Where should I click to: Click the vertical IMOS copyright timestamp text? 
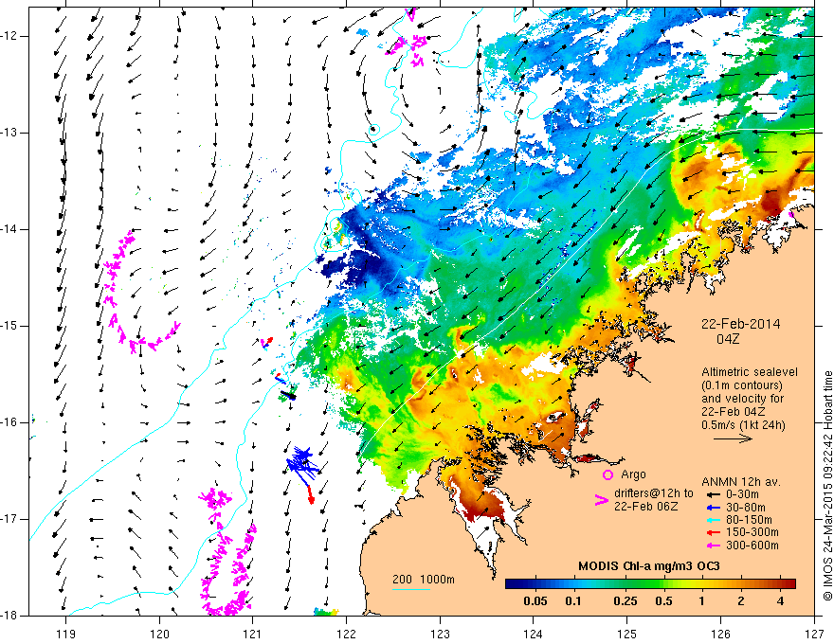[827, 486]
